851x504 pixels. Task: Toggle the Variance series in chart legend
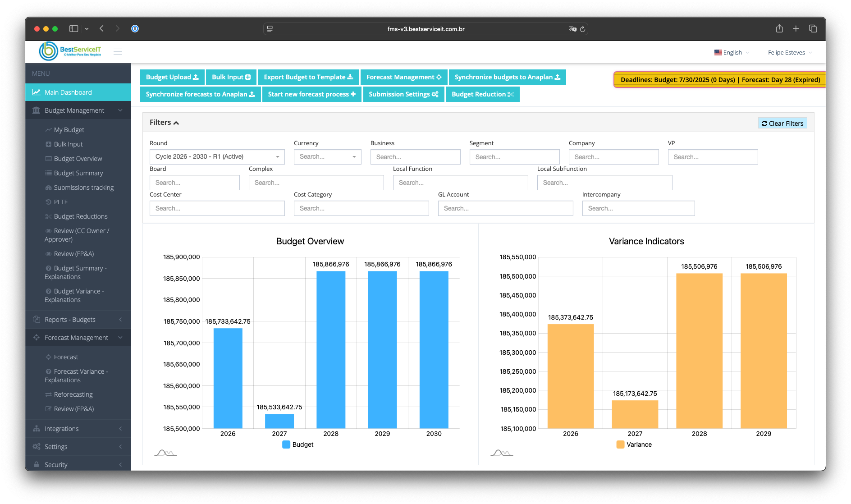(x=634, y=444)
